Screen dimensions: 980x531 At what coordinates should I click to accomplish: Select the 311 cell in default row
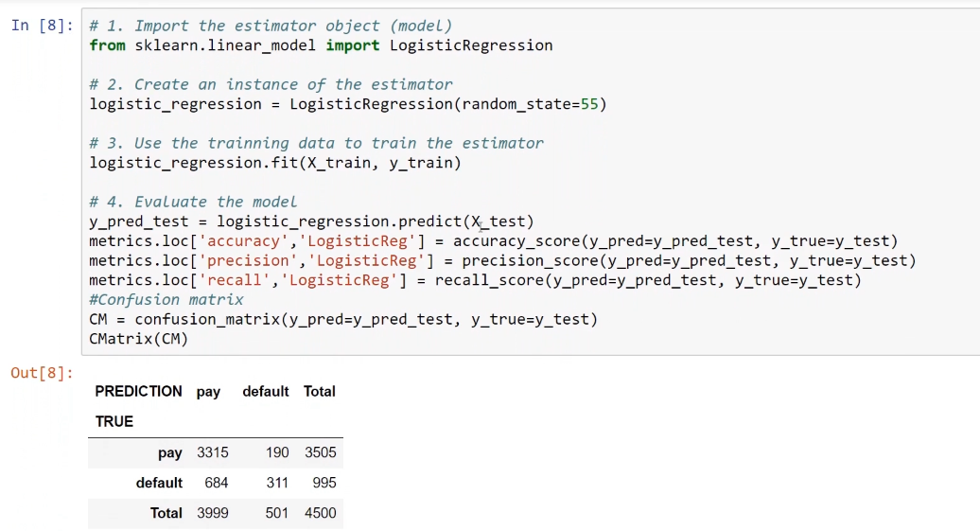click(x=277, y=483)
